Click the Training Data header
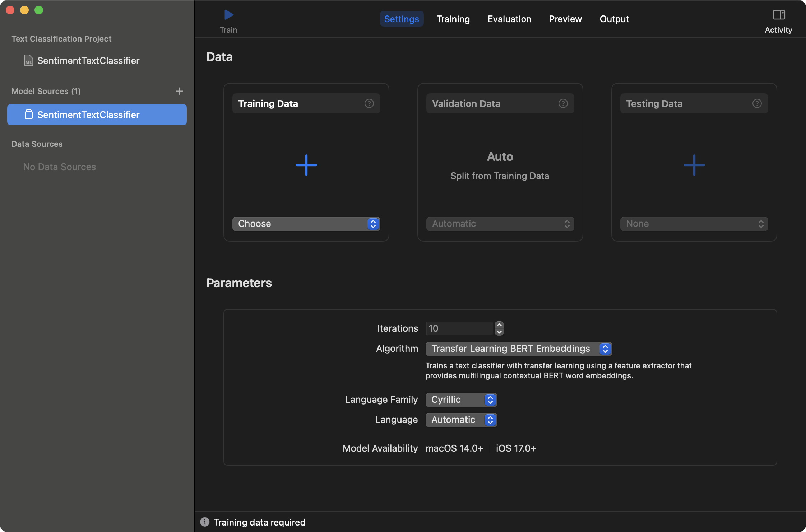806x532 pixels. [x=306, y=103]
